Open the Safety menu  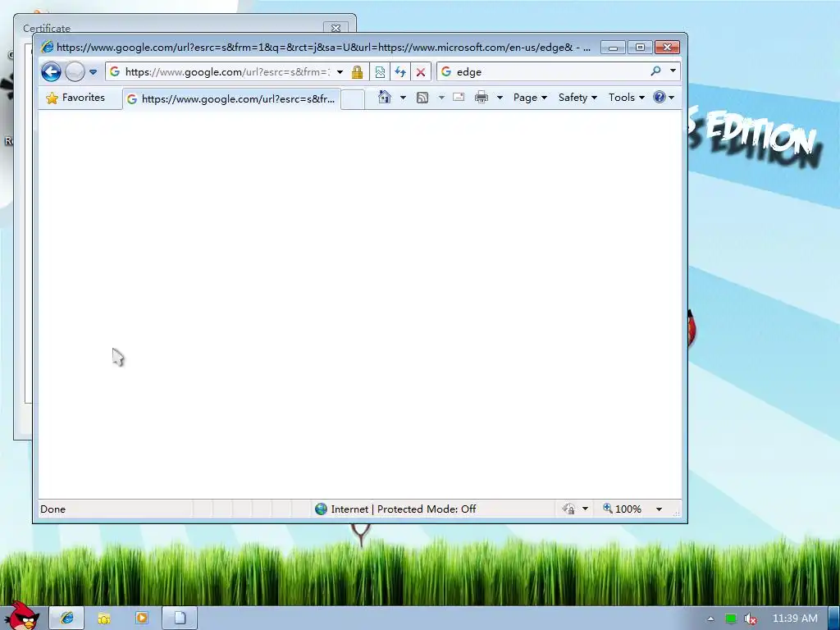pos(577,98)
